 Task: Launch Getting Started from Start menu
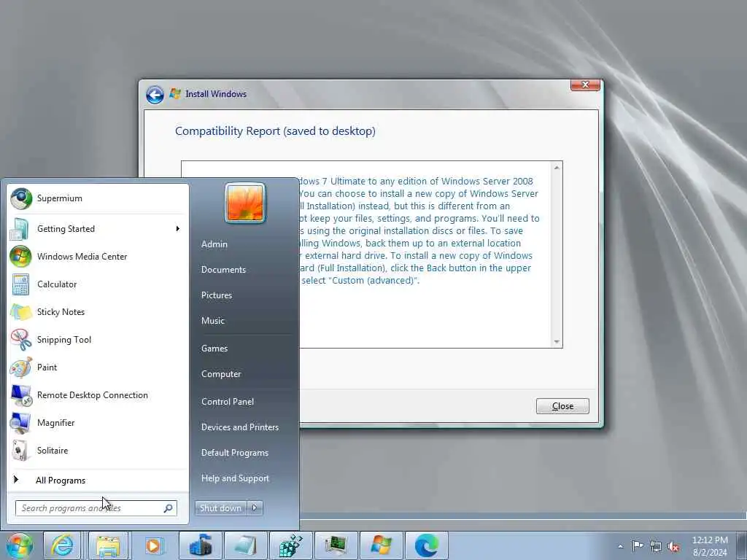pos(98,229)
